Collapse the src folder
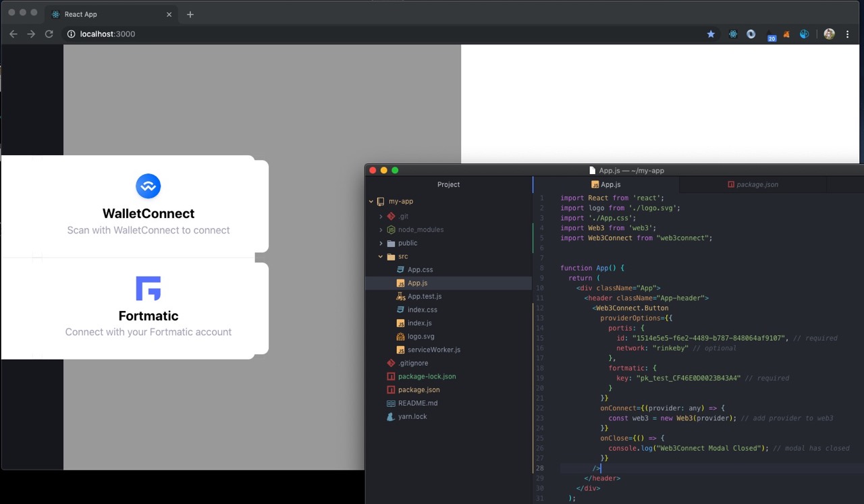This screenshot has height=504, width=864. (381, 256)
